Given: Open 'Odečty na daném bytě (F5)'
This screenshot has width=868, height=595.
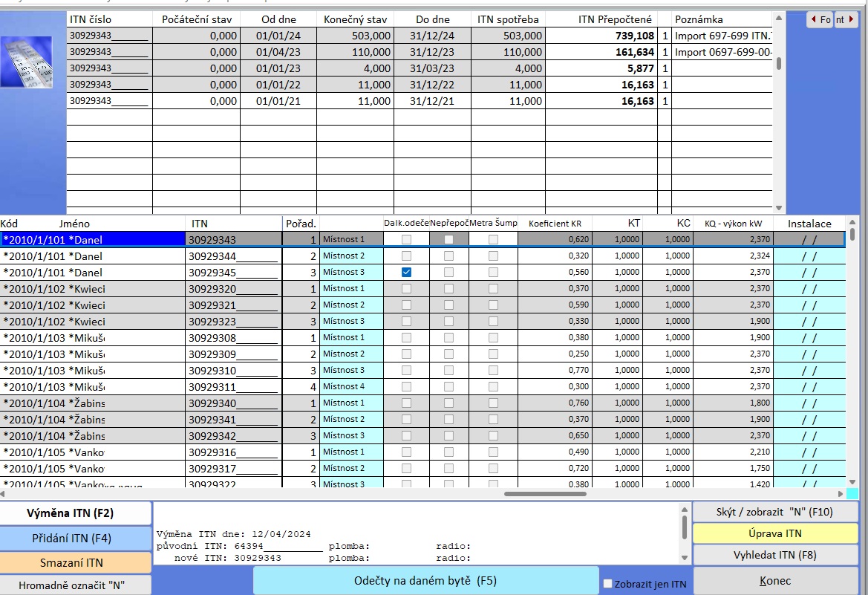Looking at the screenshot, I should point(425,580).
